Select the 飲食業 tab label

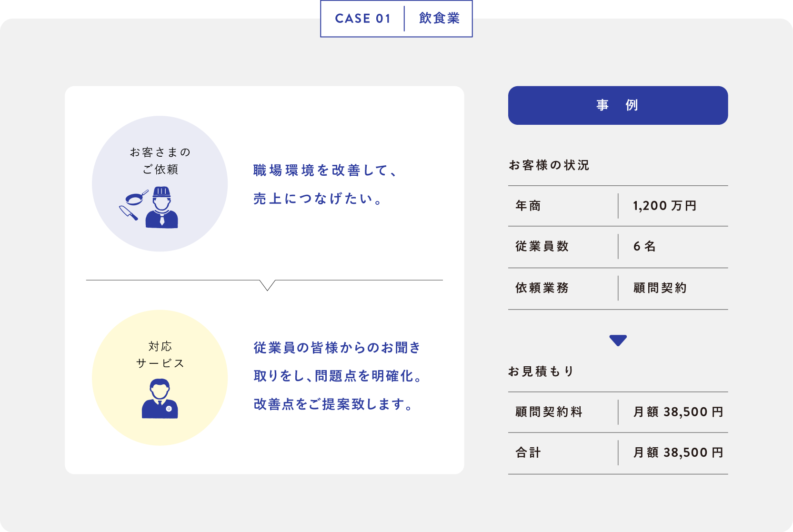coord(439,19)
